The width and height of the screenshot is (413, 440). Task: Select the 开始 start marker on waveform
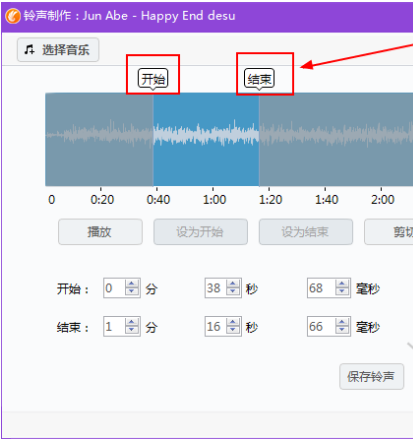153,79
